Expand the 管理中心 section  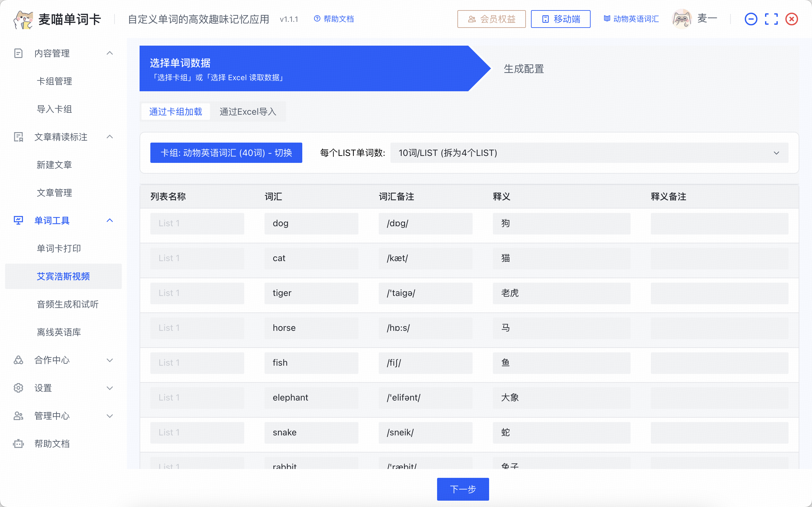(x=110, y=416)
